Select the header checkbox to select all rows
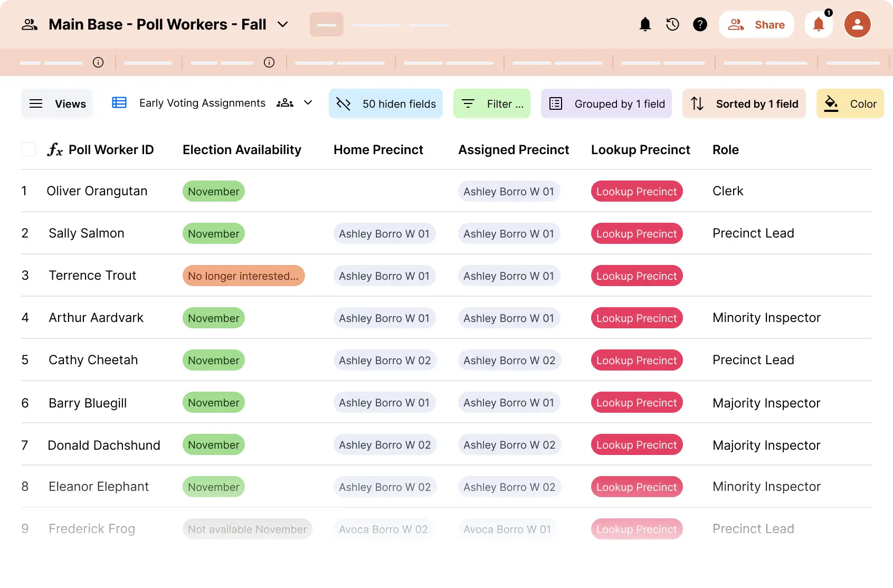The width and height of the screenshot is (893, 588). pos(28,149)
